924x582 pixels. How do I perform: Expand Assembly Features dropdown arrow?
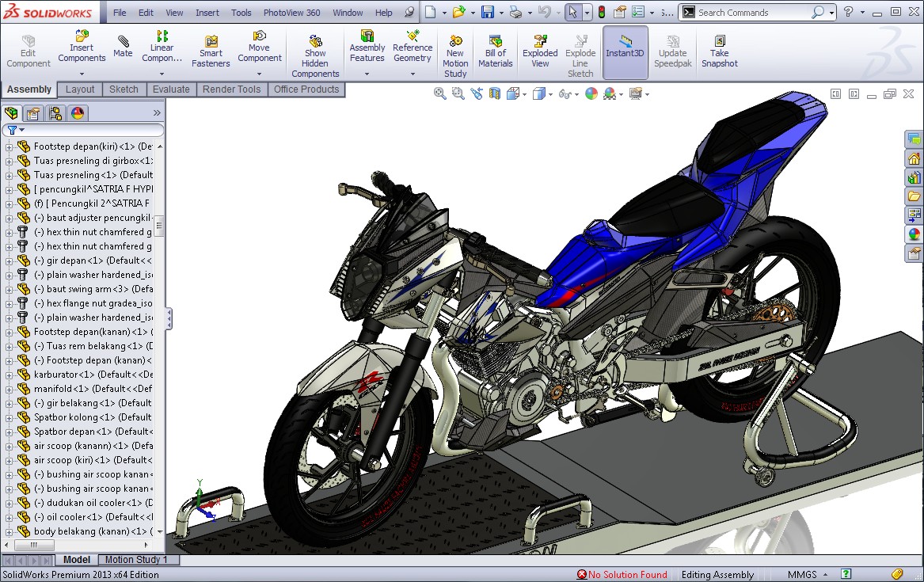(x=367, y=74)
